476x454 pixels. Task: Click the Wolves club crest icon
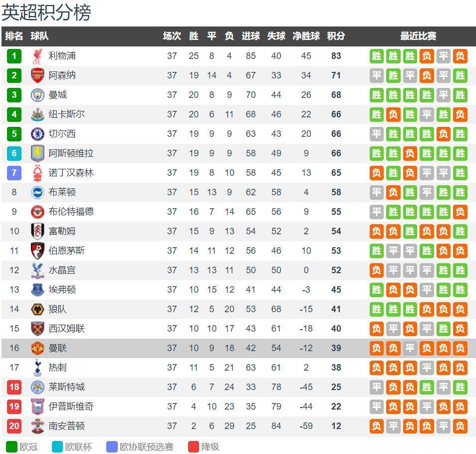click(x=37, y=309)
